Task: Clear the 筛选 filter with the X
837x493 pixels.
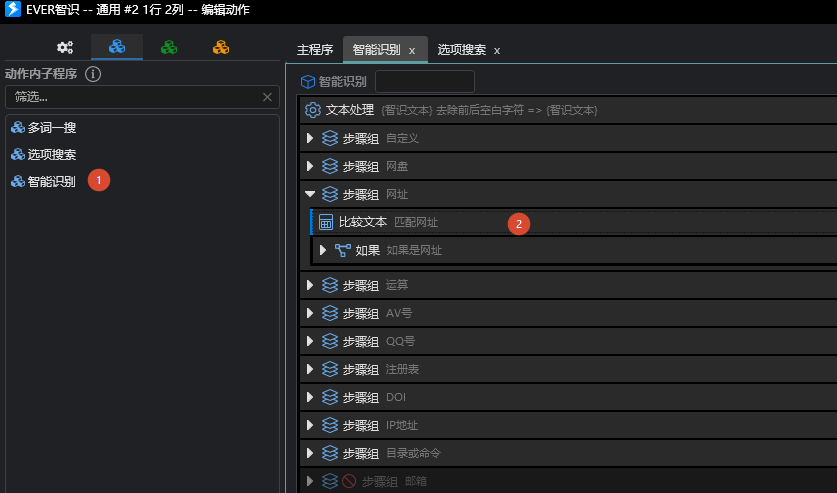Action: coord(267,97)
